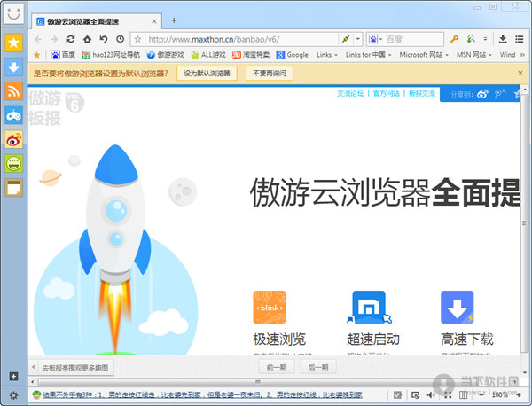The height and width of the screenshot is (406, 532).
Task: Open the 百度 bookmark
Action: [63, 55]
